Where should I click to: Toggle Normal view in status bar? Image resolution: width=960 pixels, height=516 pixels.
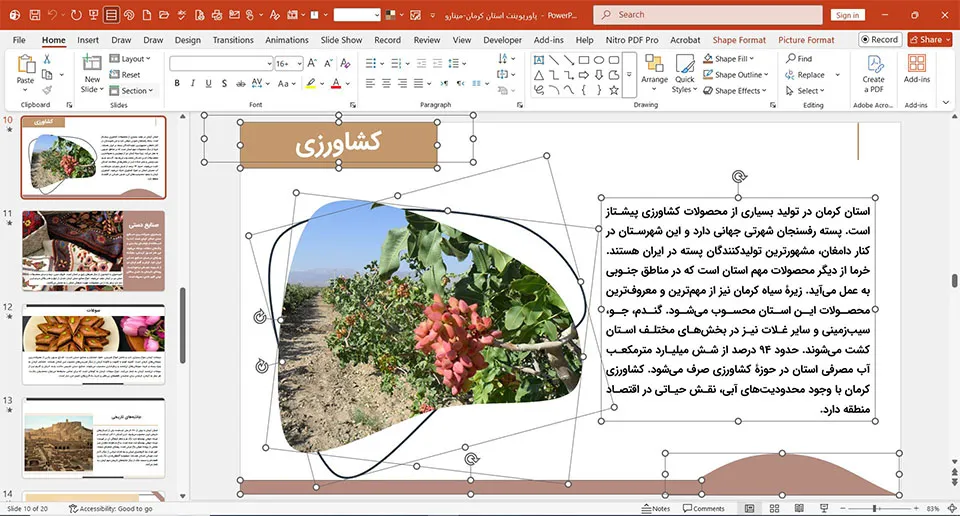point(749,509)
